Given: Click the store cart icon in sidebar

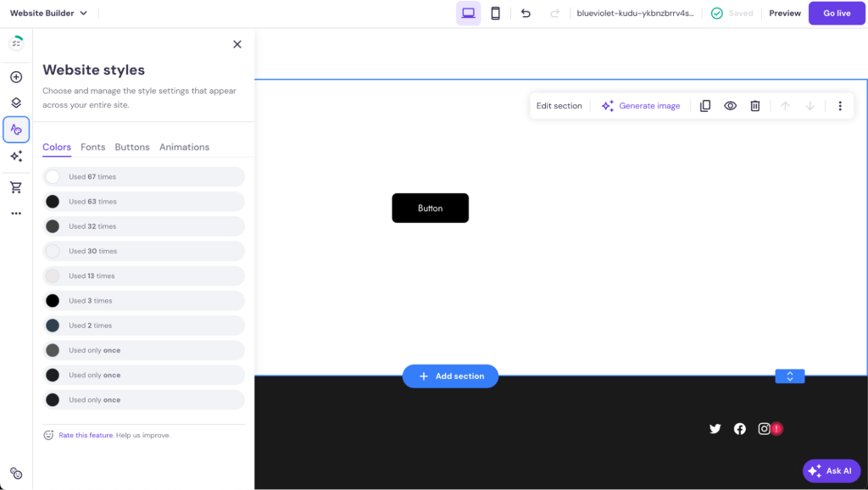Looking at the screenshot, I should pos(15,187).
